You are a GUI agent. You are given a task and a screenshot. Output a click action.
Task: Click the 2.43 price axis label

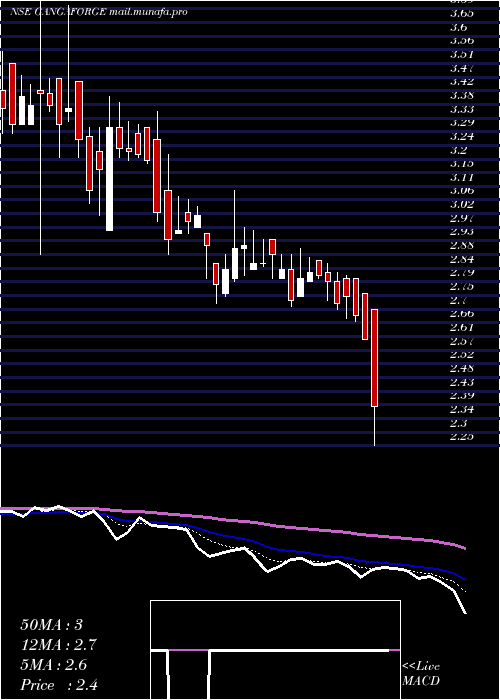(x=462, y=382)
